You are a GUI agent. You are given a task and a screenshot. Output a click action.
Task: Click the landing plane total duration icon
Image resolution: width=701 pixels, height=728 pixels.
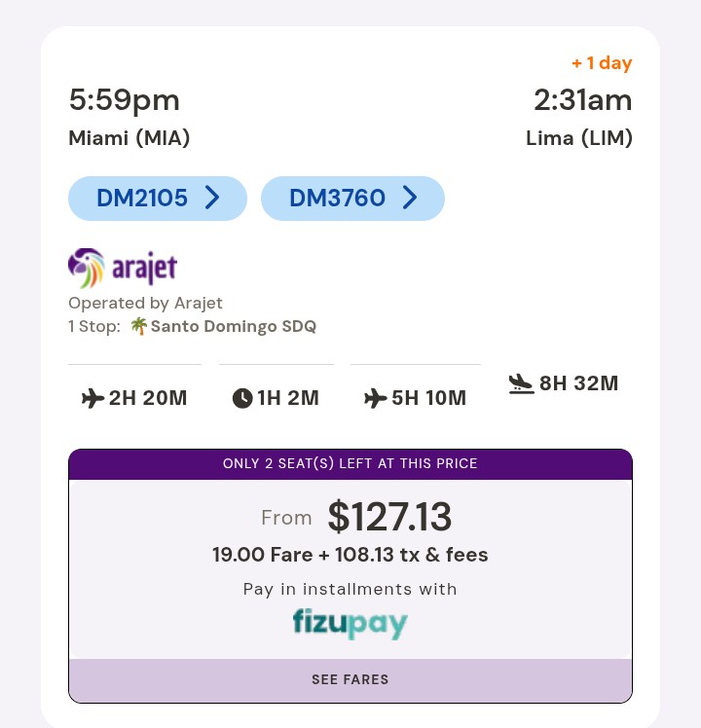click(x=521, y=384)
